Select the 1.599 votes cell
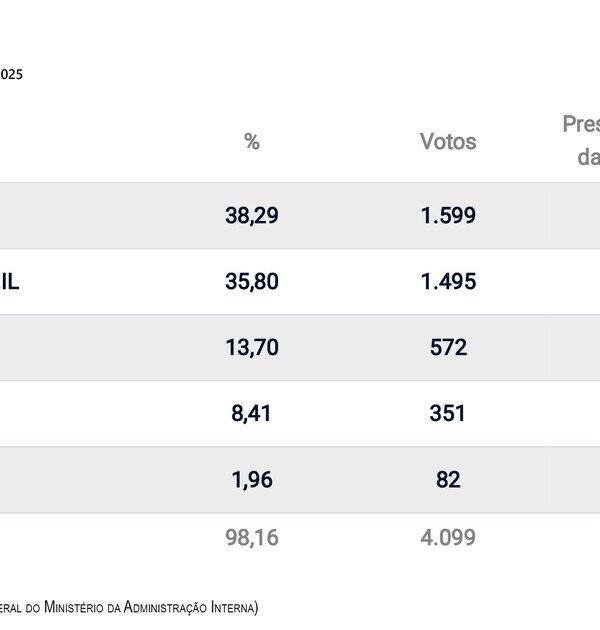Screen dimensions: 600x630 pos(448,215)
